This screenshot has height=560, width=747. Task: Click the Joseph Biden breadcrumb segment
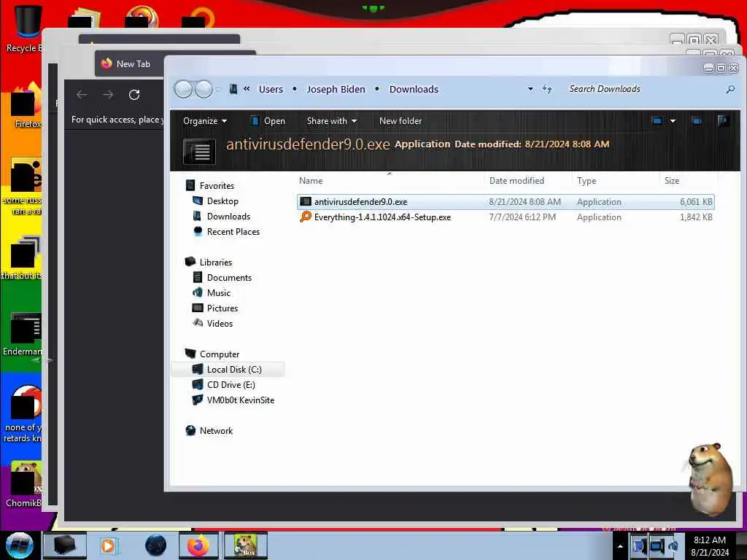point(336,89)
